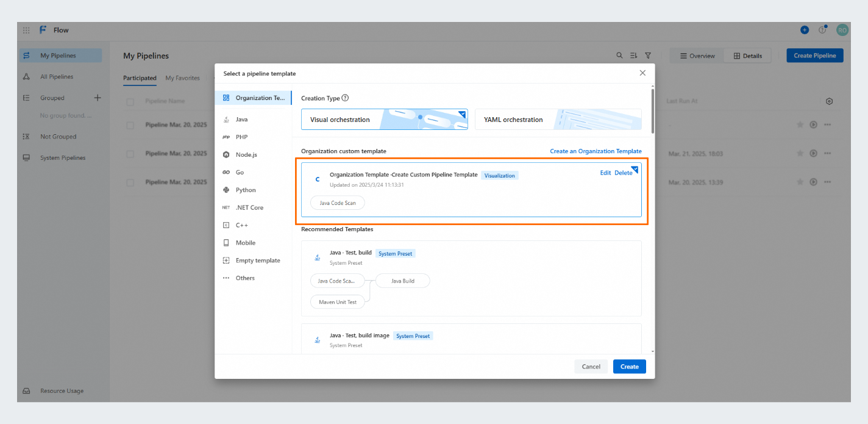Screen dimensions: 868x424
Task: Click the C icon of Organization Template card
Action: click(318, 179)
